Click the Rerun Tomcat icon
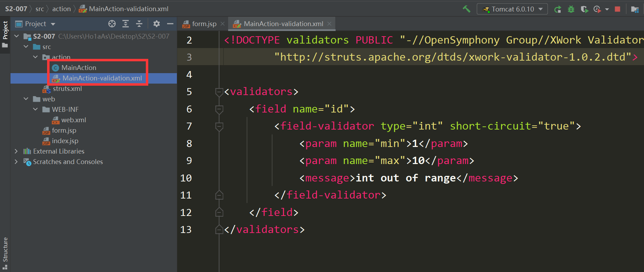This screenshot has height=272, width=644. coord(558,9)
